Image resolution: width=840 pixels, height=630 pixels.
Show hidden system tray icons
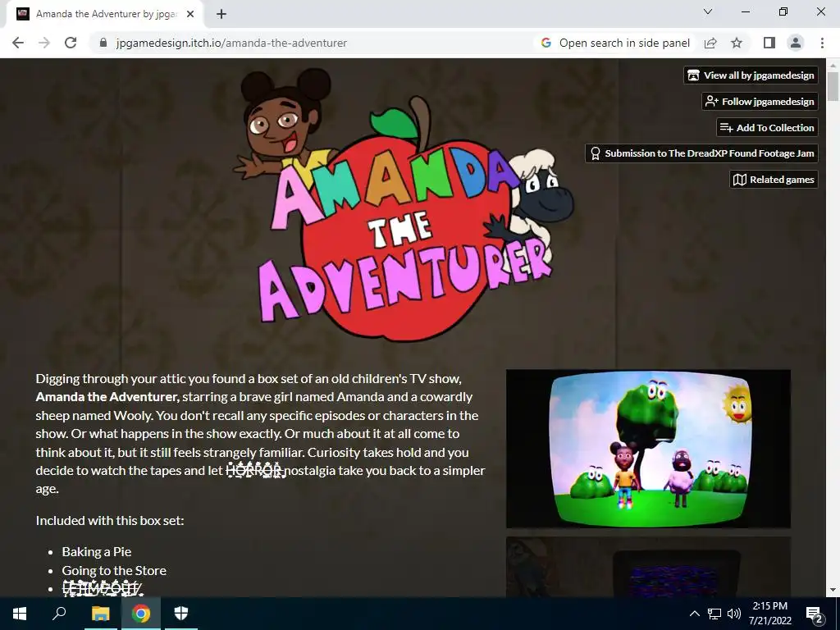pos(694,614)
